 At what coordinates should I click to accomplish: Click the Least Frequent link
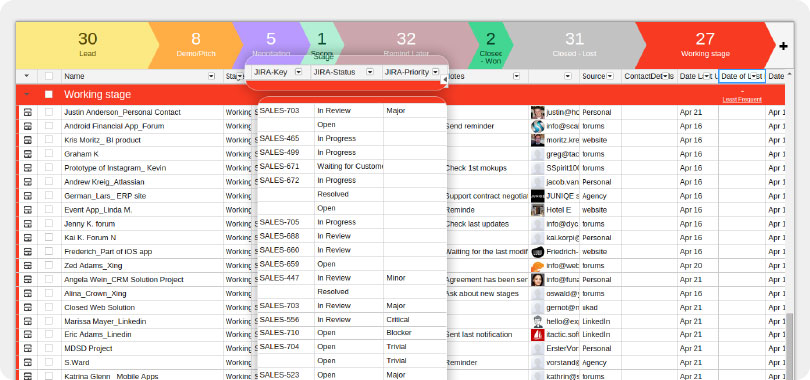pyautogui.click(x=742, y=100)
